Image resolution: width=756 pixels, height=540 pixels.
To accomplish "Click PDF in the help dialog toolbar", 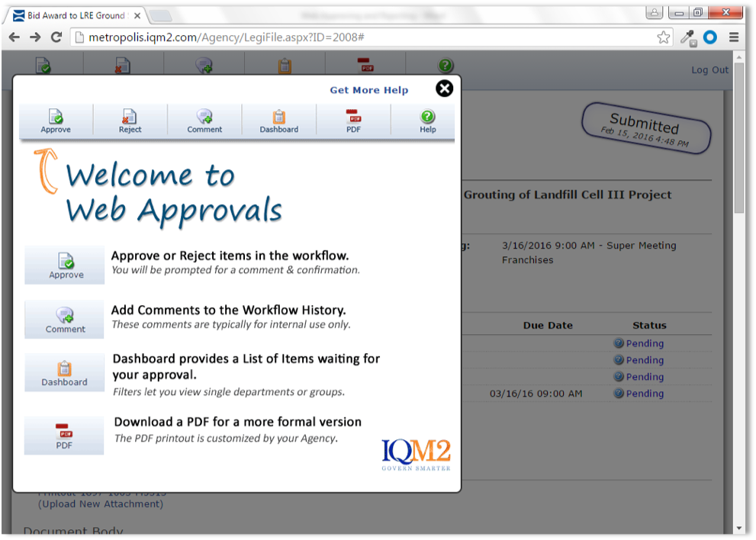I will (353, 121).
